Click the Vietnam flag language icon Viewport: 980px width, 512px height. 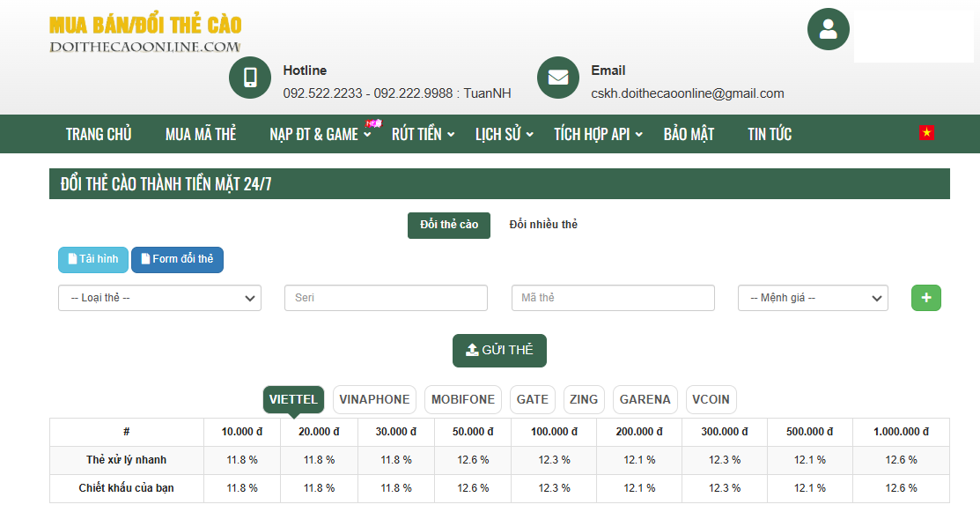926,132
